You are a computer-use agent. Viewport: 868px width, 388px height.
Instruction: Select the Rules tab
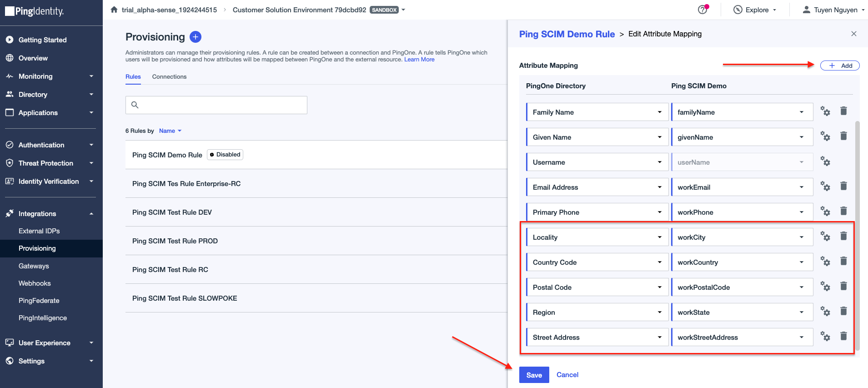pyautogui.click(x=133, y=76)
